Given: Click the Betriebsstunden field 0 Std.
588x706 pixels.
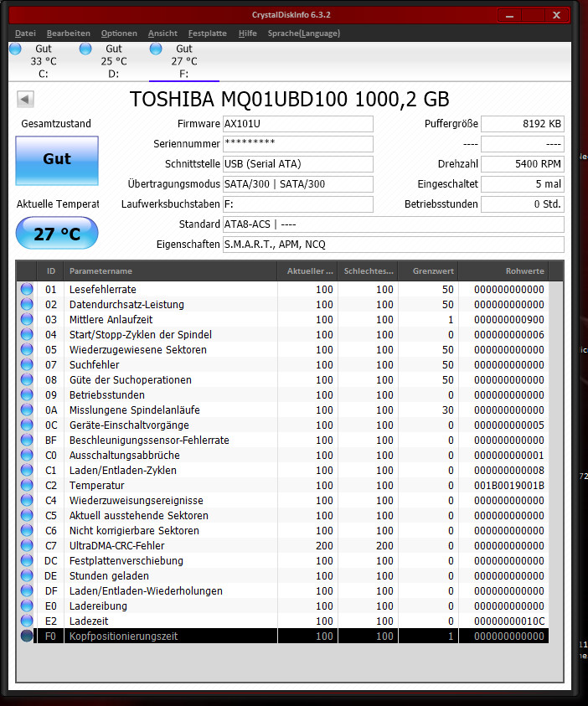Looking at the screenshot, I should point(523,204).
